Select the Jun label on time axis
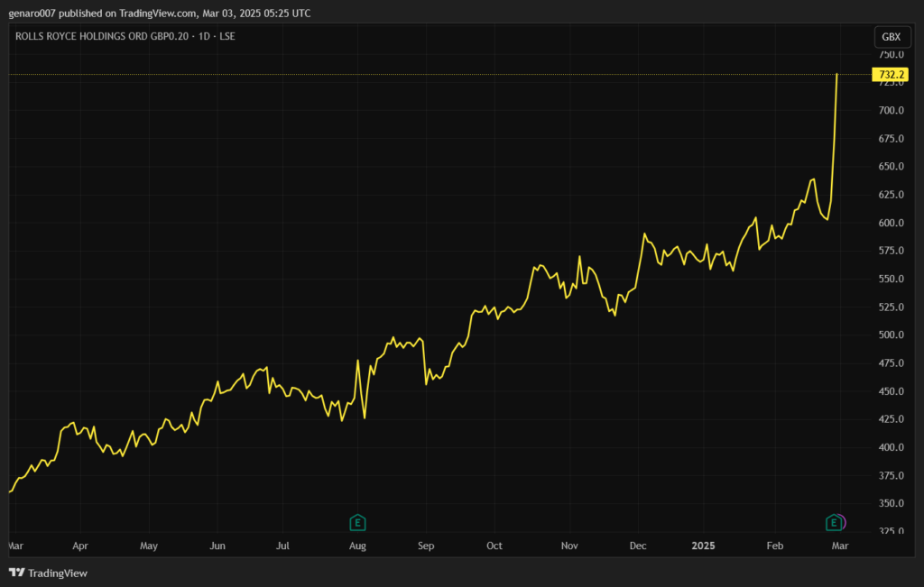Screen dimensions: 924x587 217,546
